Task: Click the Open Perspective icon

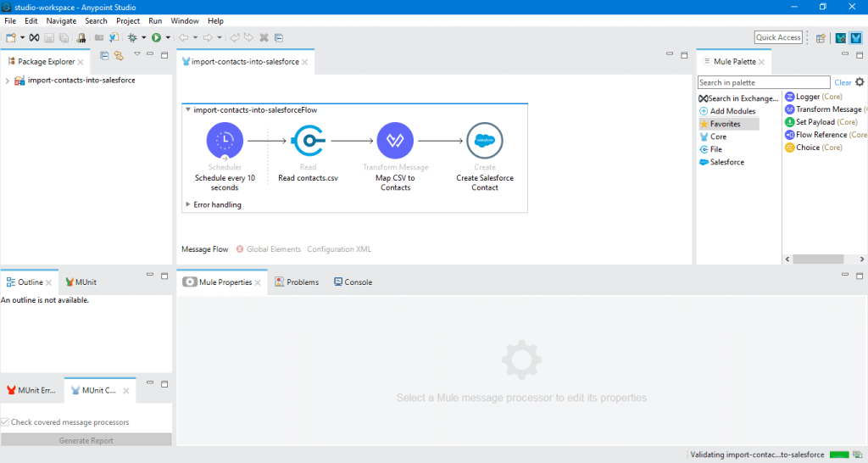Action: (x=821, y=37)
